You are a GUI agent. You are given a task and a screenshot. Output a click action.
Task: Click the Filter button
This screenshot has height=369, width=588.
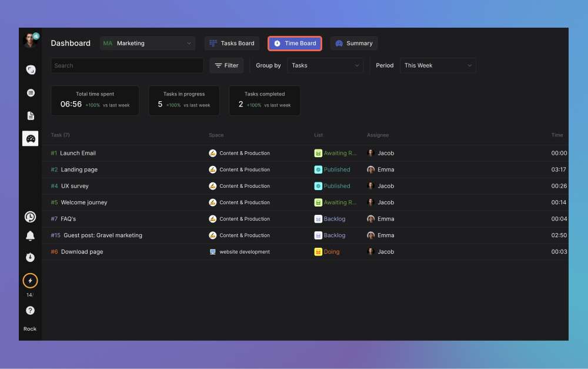pos(226,65)
